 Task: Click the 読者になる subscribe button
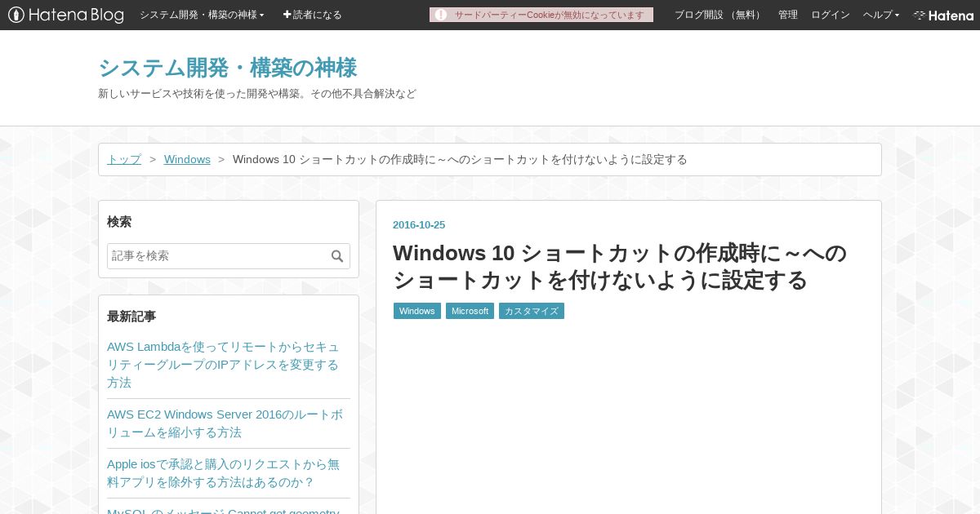click(313, 15)
